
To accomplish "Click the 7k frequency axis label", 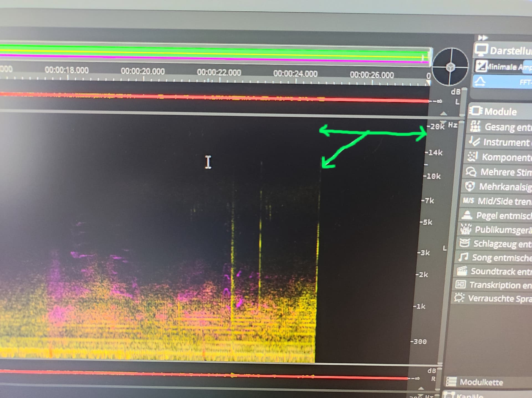I will point(428,201).
